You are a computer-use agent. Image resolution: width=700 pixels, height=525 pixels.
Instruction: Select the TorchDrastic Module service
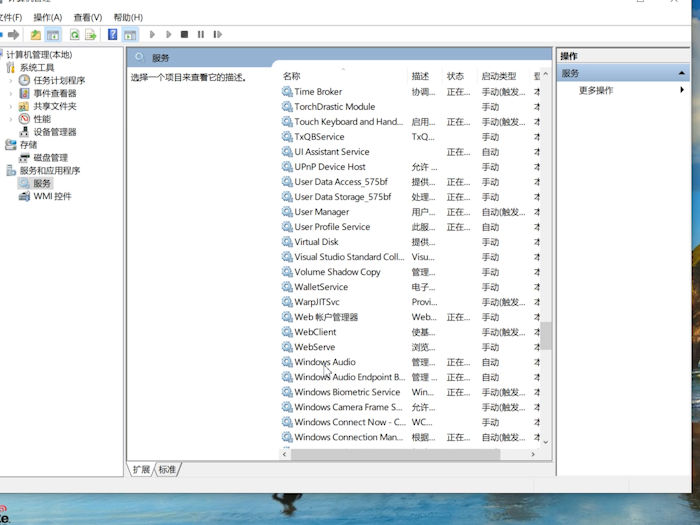point(410,107)
